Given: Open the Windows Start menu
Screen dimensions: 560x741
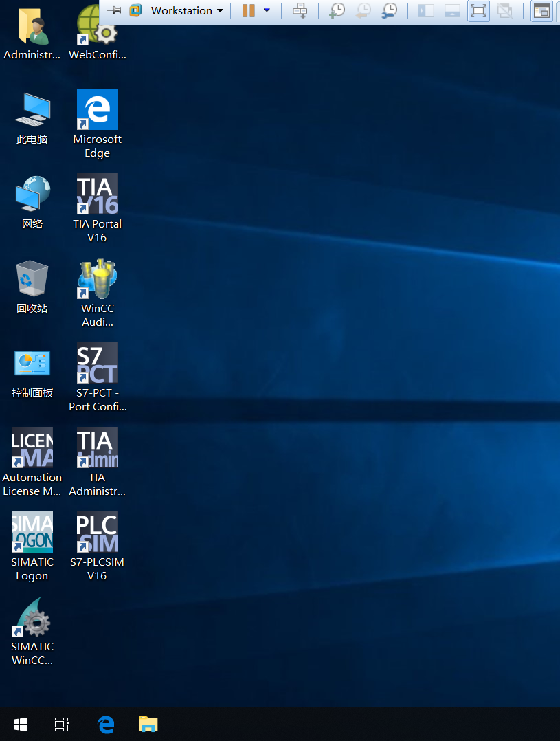Looking at the screenshot, I should [21, 724].
